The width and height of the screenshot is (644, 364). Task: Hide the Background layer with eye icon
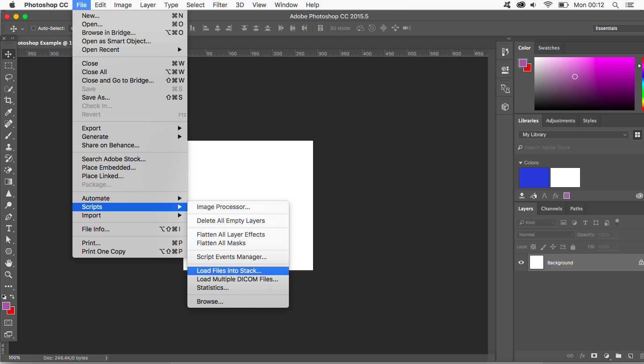click(521, 263)
